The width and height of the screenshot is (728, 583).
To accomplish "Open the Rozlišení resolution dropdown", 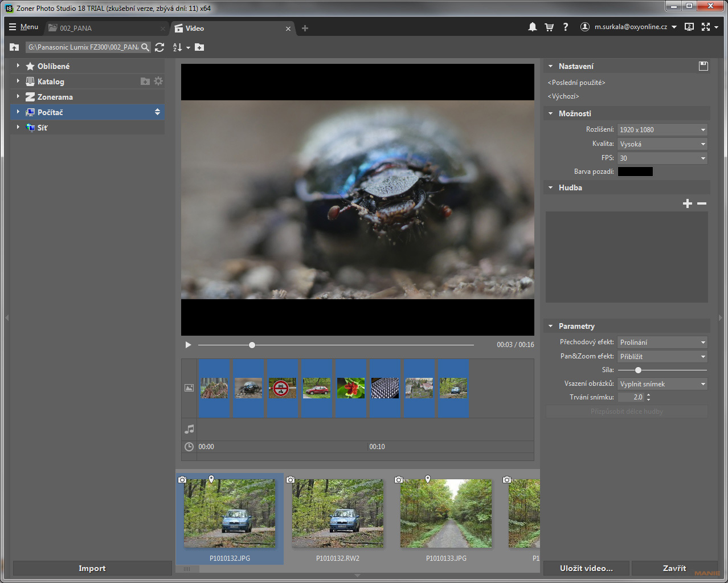I will (662, 130).
